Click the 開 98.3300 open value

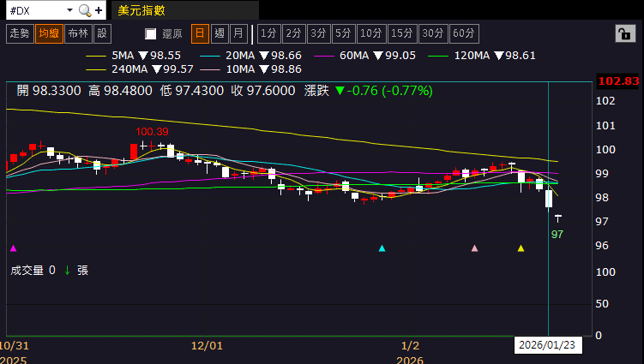point(49,91)
